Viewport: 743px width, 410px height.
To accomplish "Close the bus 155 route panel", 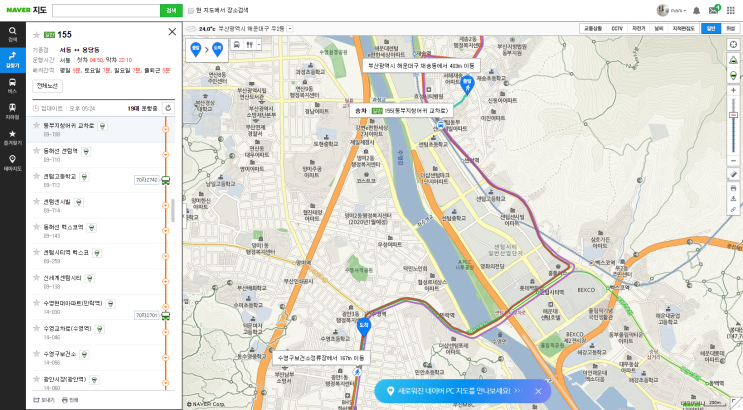I will point(172,32).
